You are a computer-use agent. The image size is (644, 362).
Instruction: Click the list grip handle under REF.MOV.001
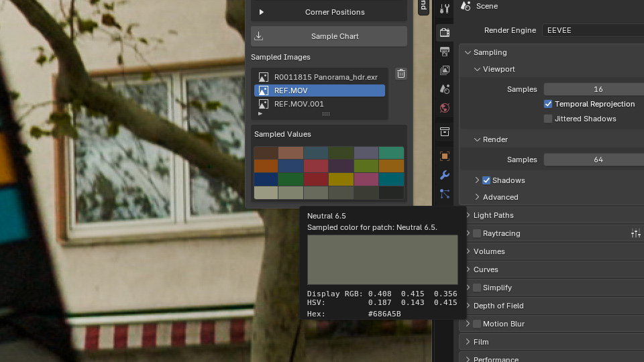click(x=326, y=114)
